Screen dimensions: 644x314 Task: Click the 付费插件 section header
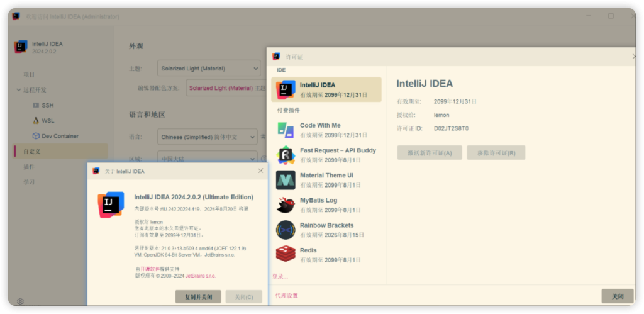288,111
